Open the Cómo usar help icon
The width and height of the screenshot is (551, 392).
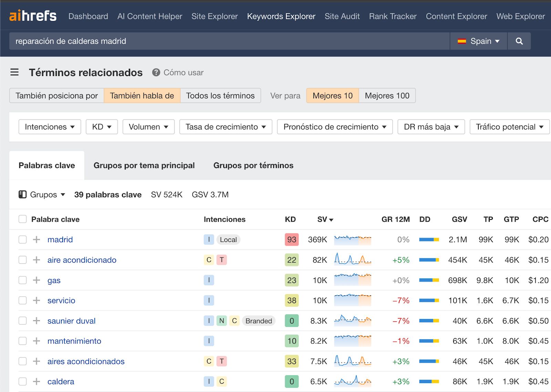tap(156, 73)
